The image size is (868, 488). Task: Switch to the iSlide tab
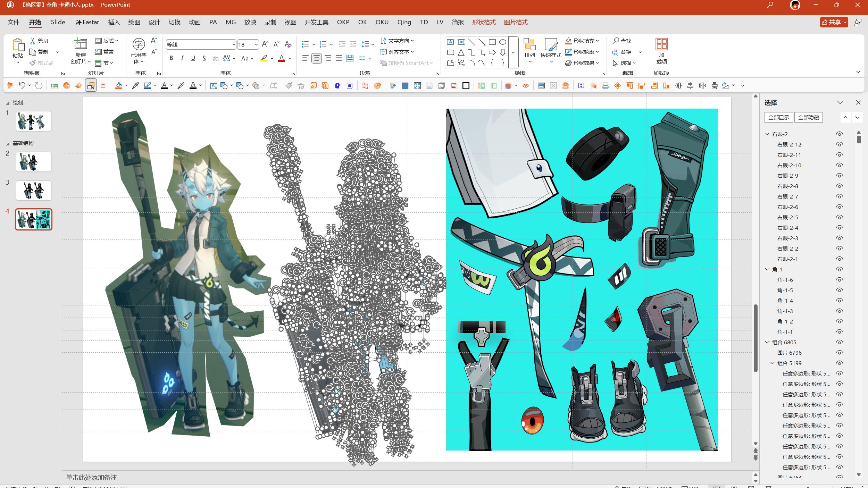[57, 22]
